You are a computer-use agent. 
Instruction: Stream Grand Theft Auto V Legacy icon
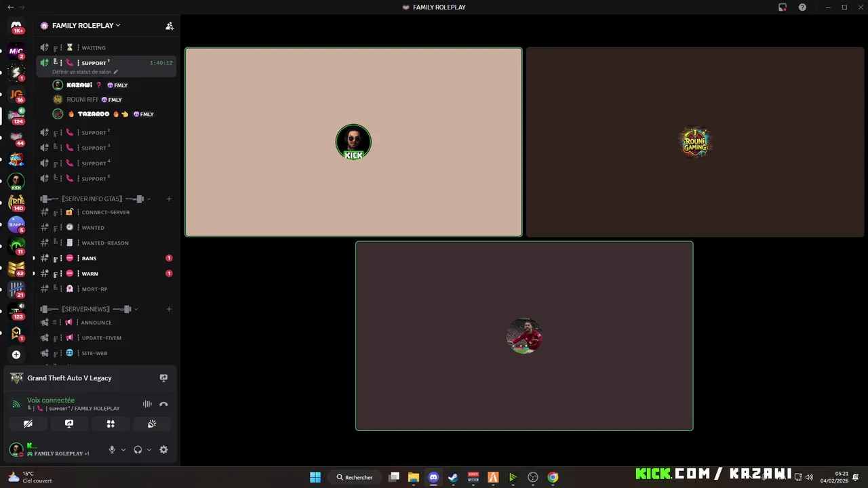click(163, 378)
